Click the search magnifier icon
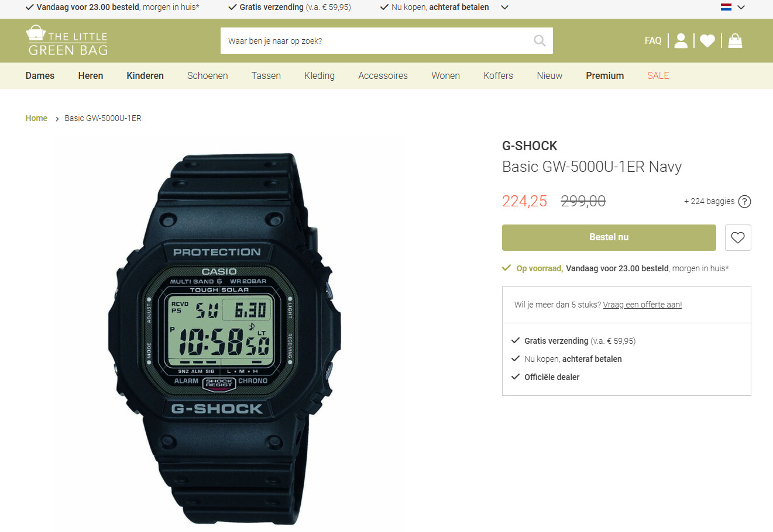Screen dimensions: 773x532 (x=540, y=40)
